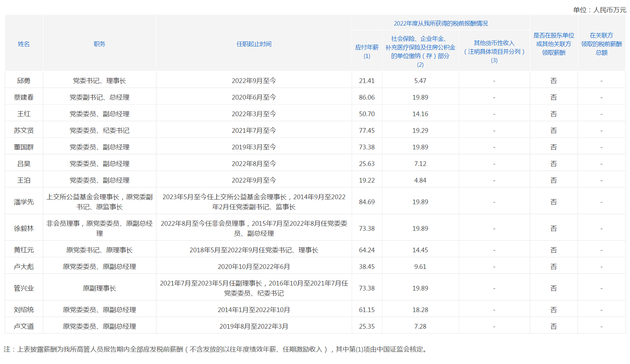Click the insurance value 18.28

(420, 309)
